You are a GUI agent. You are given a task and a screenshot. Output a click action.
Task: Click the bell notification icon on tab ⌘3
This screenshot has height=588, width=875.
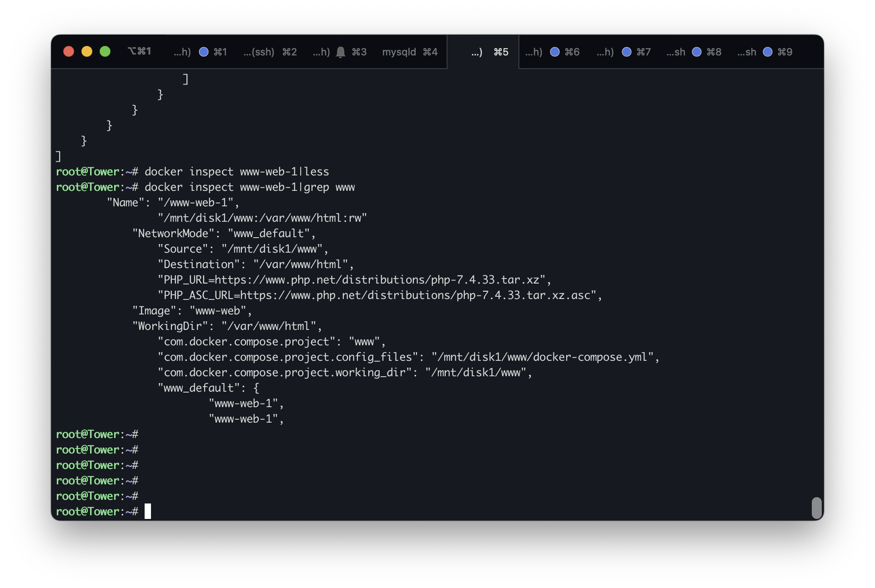pos(341,52)
